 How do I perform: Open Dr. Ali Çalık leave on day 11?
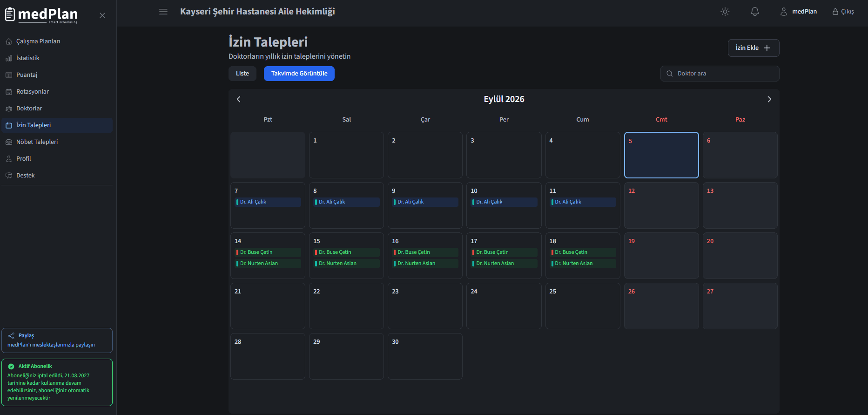583,202
